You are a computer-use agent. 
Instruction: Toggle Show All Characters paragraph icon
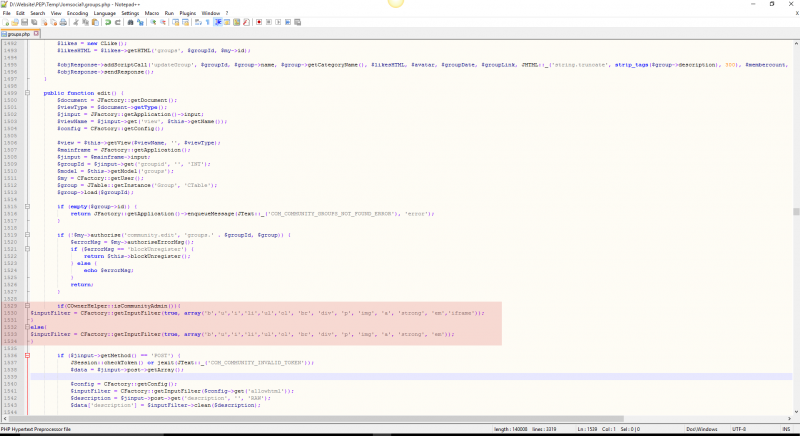(208, 22)
